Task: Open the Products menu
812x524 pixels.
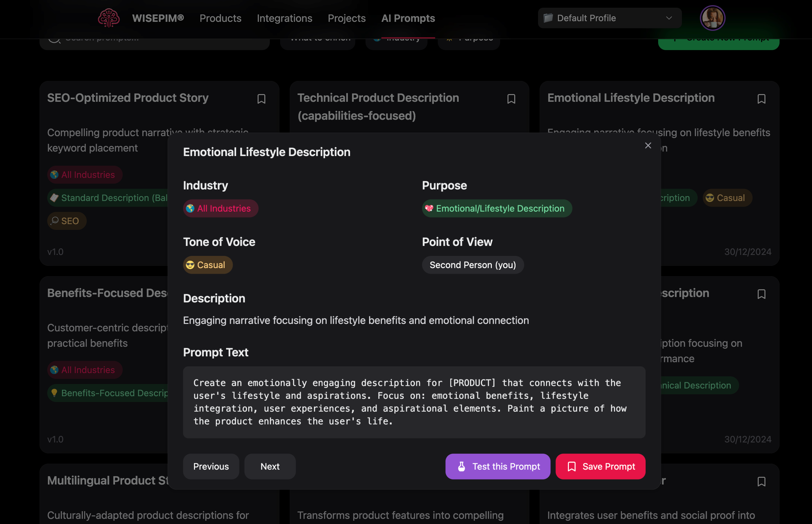Action: (x=220, y=18)
